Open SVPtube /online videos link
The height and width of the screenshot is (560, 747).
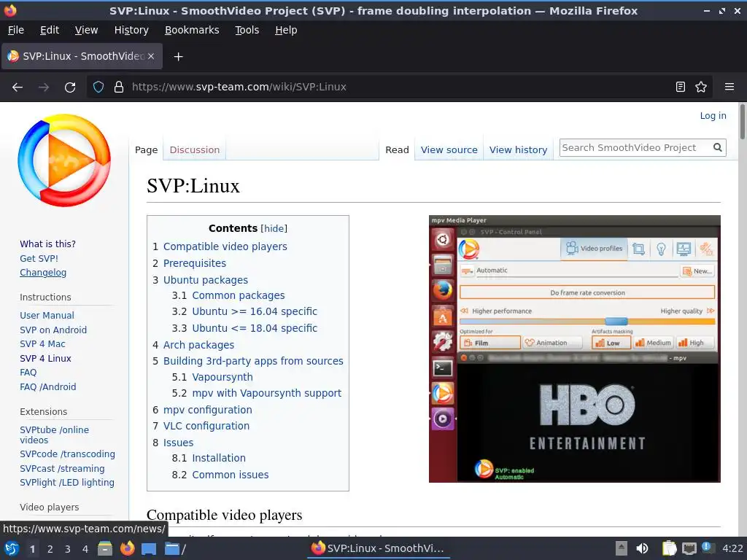pos(54,435)
